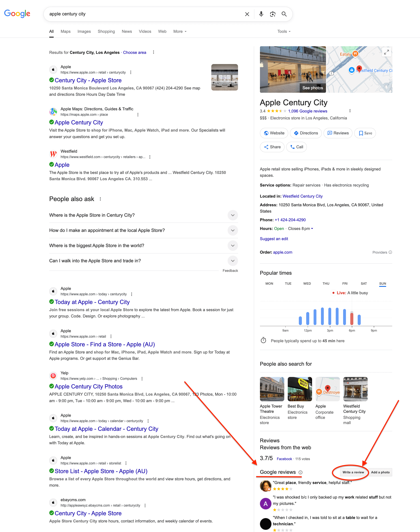The width and height of the screenshot is (420, 532).
Task: Clear the search box with X icon
Action: point(247,14)
